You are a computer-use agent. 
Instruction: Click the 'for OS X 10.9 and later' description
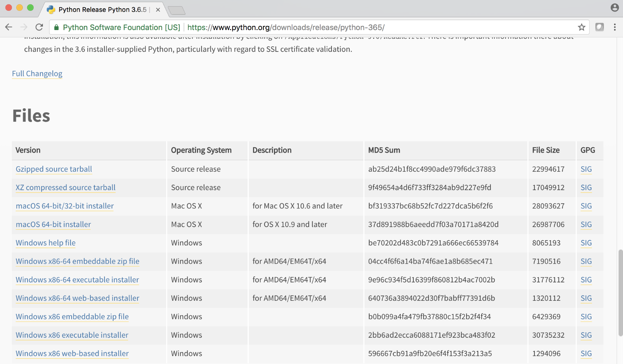[290, 224]
